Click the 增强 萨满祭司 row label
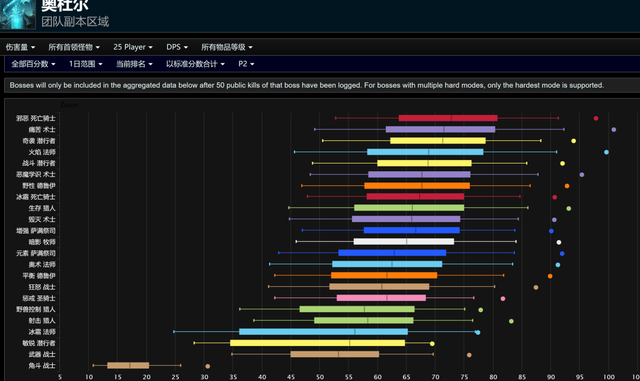This screenshot has width=640, height=381. coord(36,231)
